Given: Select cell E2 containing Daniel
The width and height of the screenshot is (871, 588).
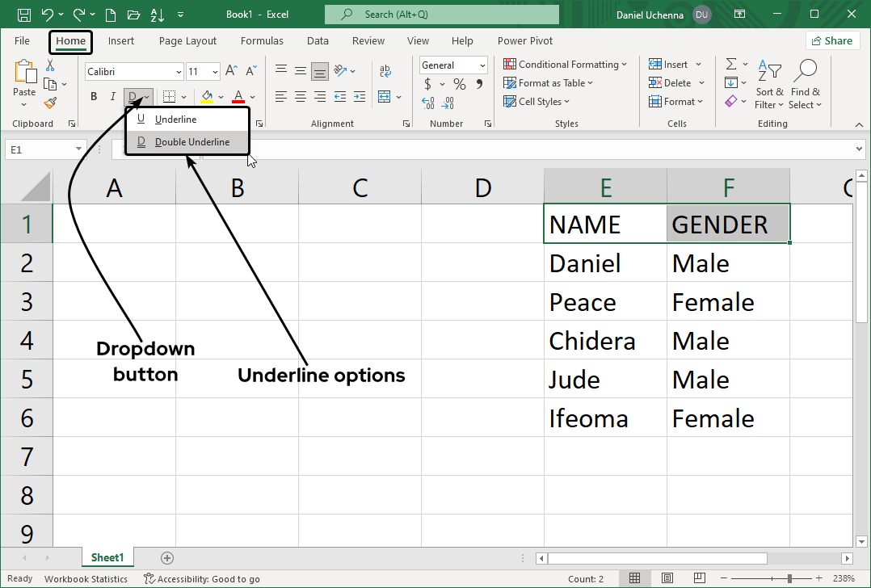Looking at the screenshot, I should point(604,263).
